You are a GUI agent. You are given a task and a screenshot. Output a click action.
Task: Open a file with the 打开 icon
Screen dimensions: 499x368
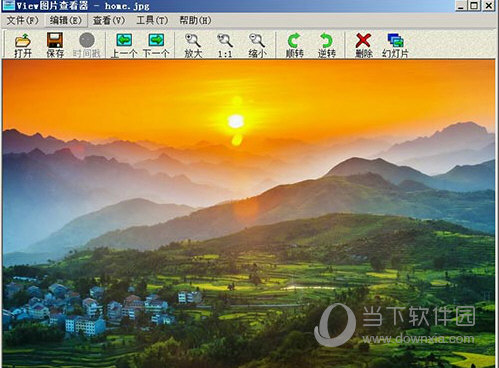click(x=23, y=45)
